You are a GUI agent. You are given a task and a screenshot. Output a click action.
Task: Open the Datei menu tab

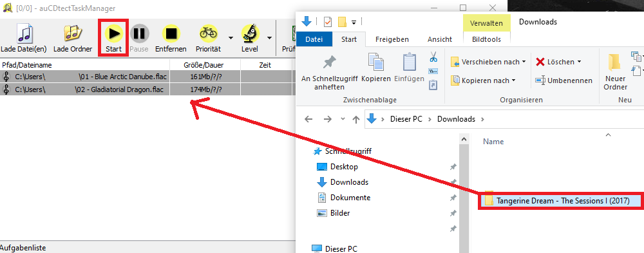(x=314, y=39)
